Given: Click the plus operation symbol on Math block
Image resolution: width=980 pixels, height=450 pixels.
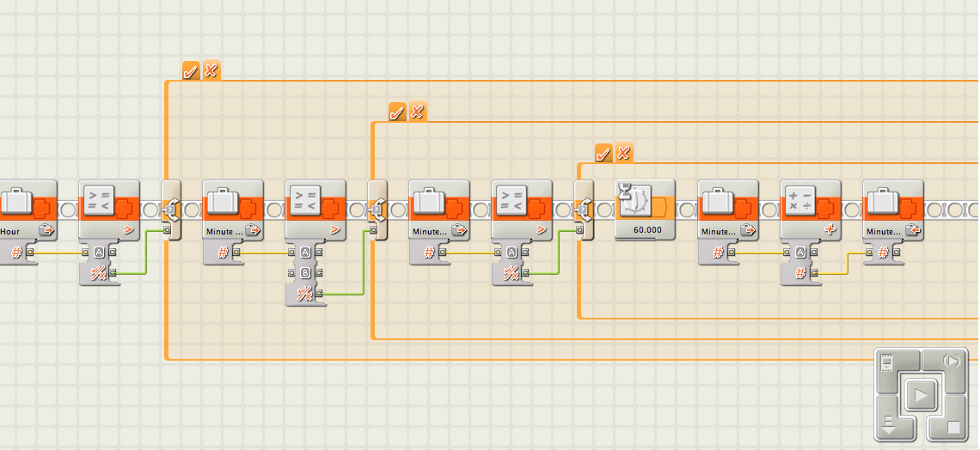Looking at the screenshot, I should click(x=830, y=230).
